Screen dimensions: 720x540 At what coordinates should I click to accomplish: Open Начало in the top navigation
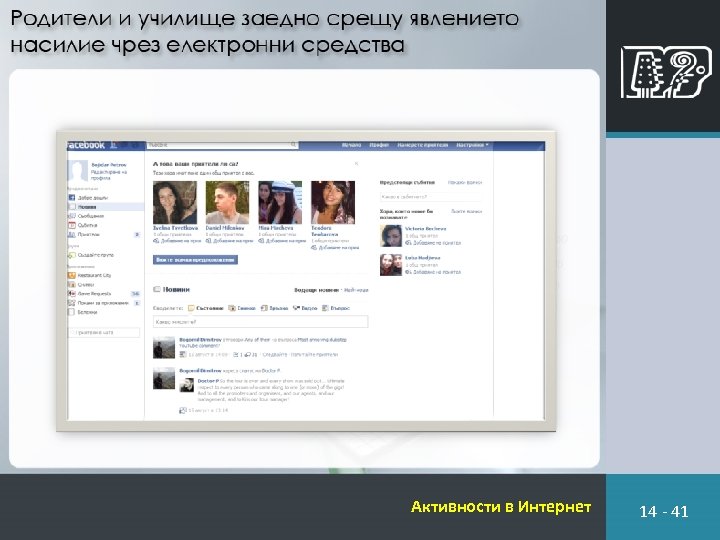pyautogui.click(x=351, y=145)
